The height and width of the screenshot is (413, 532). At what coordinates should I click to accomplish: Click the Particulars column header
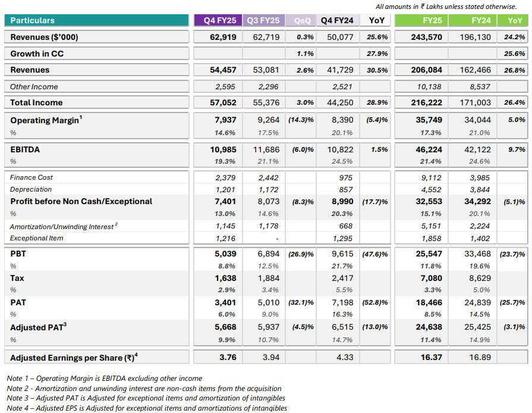click(x=96, y=20)
